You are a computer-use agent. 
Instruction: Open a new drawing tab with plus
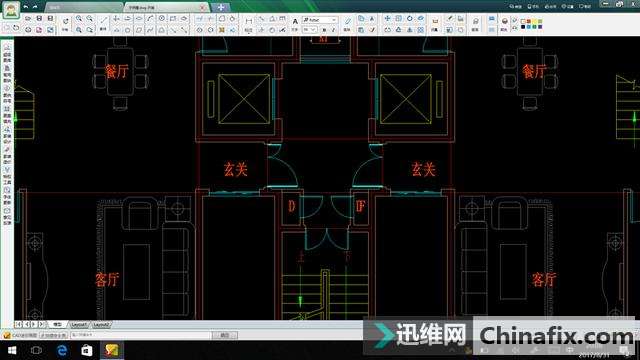pos(221,7)
